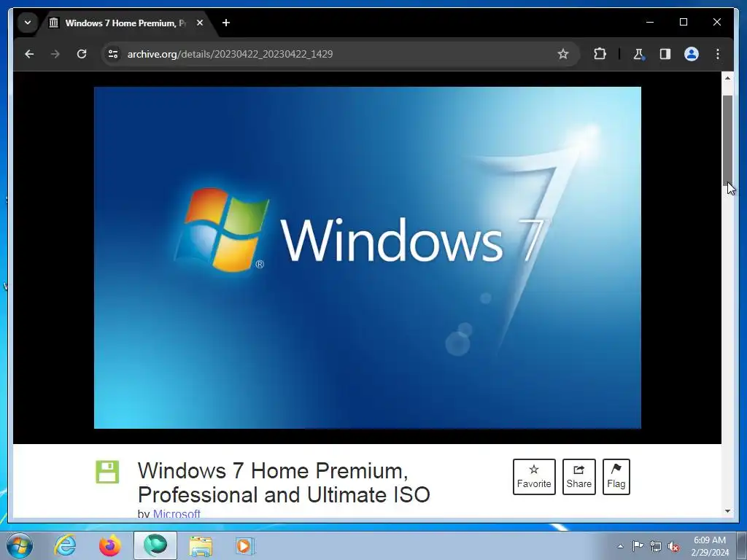Click the item title Windows 7 Home Premium
Screen dimensions: 747x560
point(284,483)
